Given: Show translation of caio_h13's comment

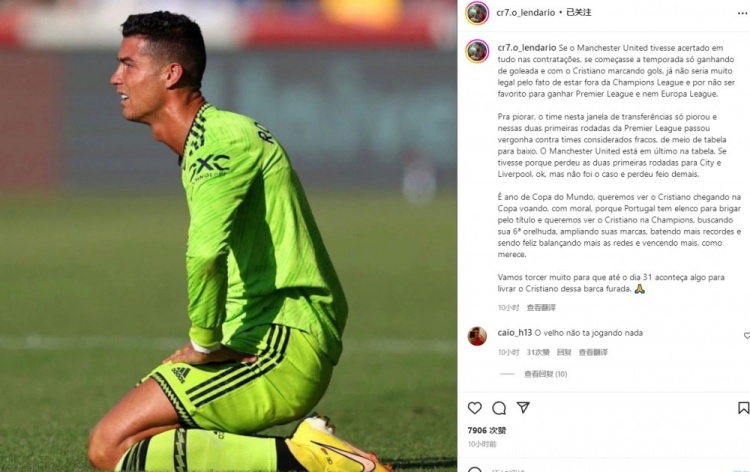Looking at the screenshot, I should coord(593,352).
